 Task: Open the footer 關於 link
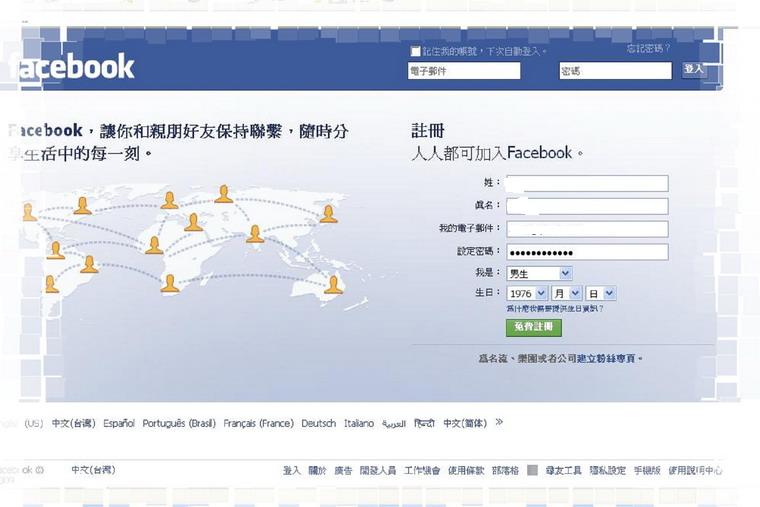point(317,470)
